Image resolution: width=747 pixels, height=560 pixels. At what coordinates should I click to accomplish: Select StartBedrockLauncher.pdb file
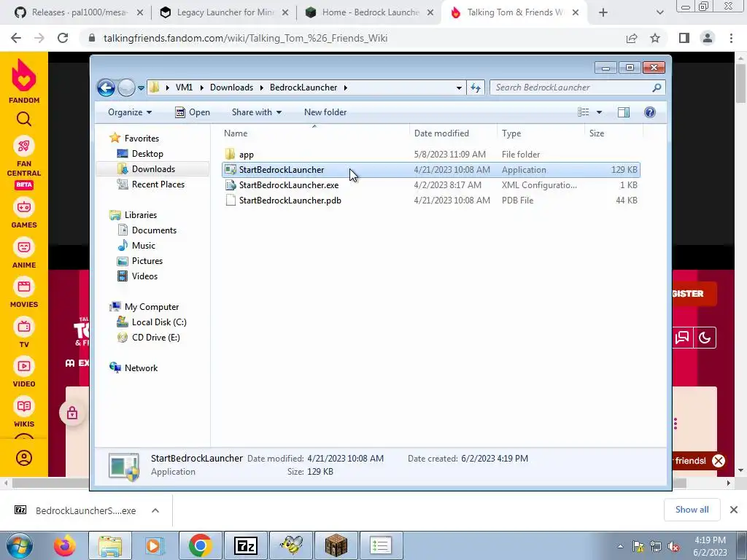pyautogui.click(x=430, y=200)
